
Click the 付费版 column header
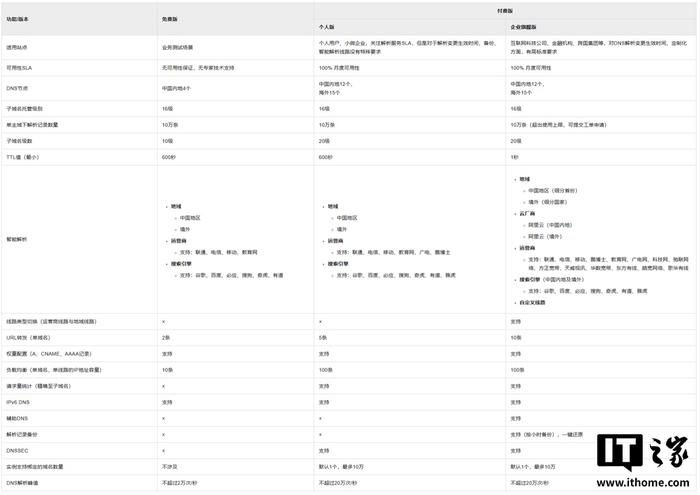pyautogui.click(x=505, y=9)
